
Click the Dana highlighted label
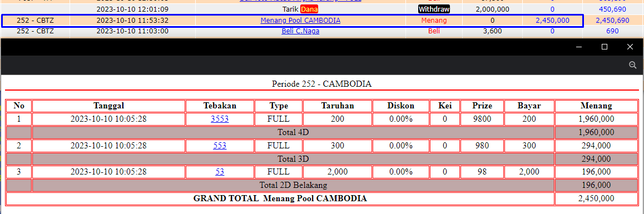tap(309, 9)
